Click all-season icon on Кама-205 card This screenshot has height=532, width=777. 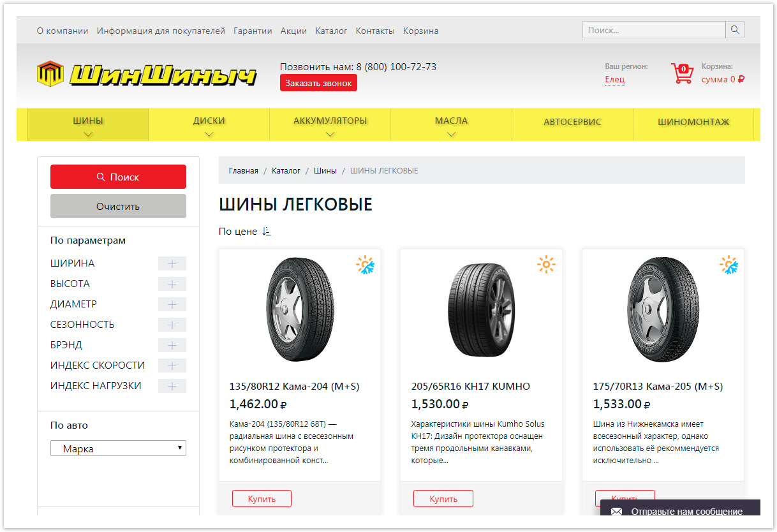point(729,265)
